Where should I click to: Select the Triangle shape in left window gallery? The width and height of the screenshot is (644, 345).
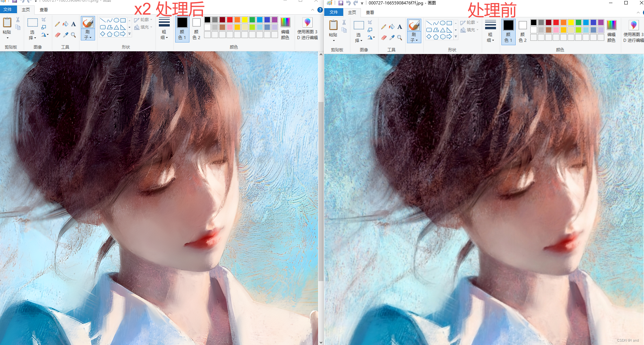click(x=116, y=27)
